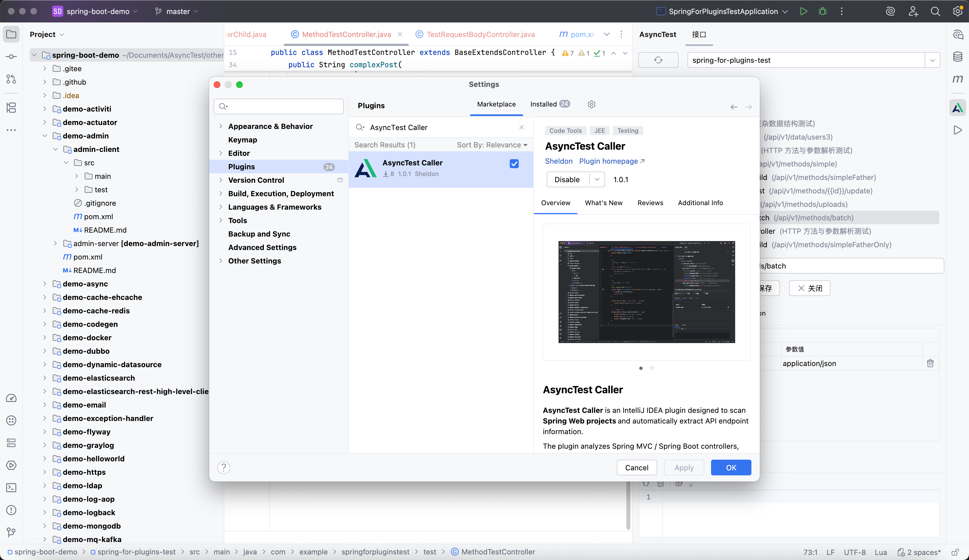969x560 pixels.
Task: Click the refresh button in AsyncTest panel
Action: click(658, 60)
